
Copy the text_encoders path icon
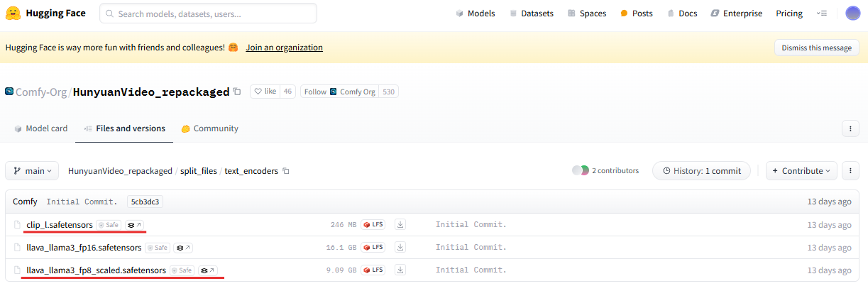pos(286,171)
